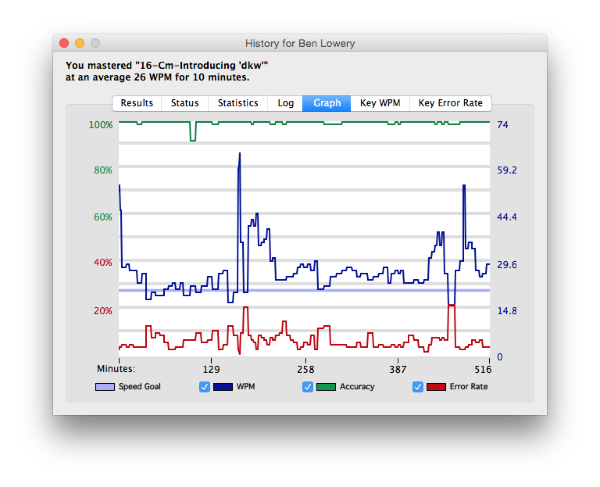Screen dimensions: 600x487
Task: Click the '29.6' WPM axis value
Action: click(x=507, y=265)
